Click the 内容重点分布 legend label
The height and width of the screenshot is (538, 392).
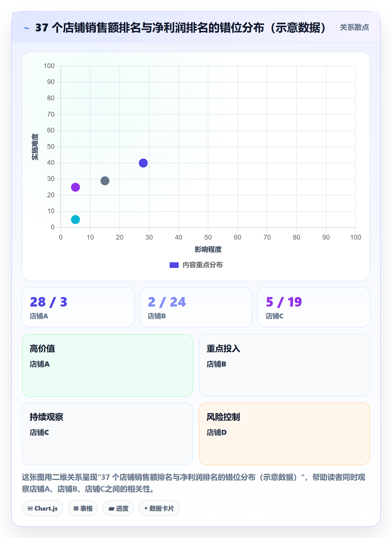pyautogui.click(x=202, y=265)
